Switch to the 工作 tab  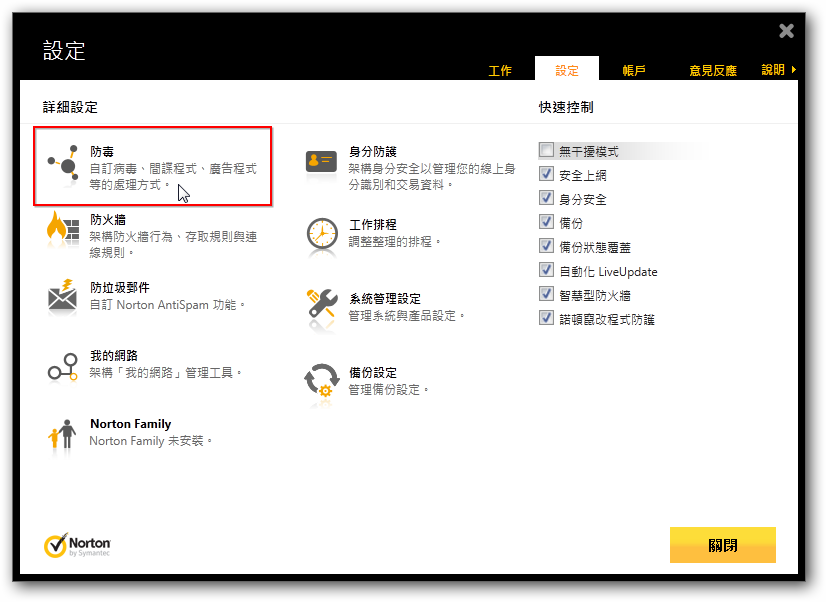coord(500,71)
